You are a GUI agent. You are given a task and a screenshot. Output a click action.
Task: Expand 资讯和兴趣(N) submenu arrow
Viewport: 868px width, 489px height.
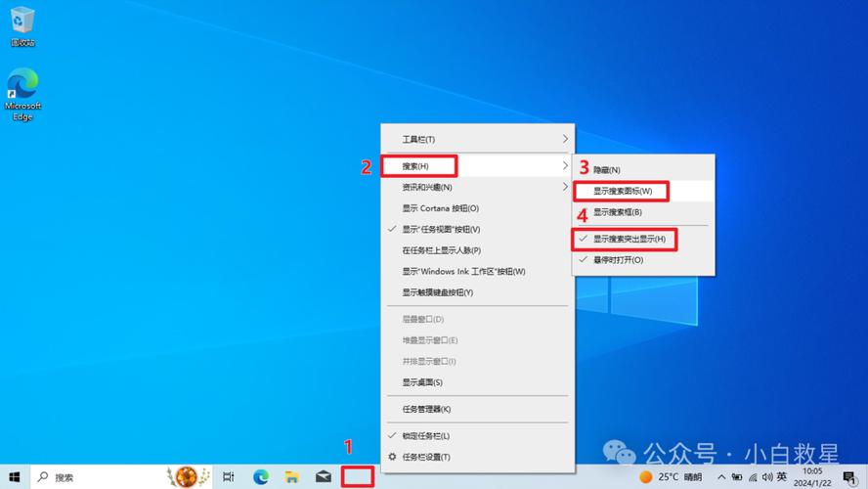[565, 187]
